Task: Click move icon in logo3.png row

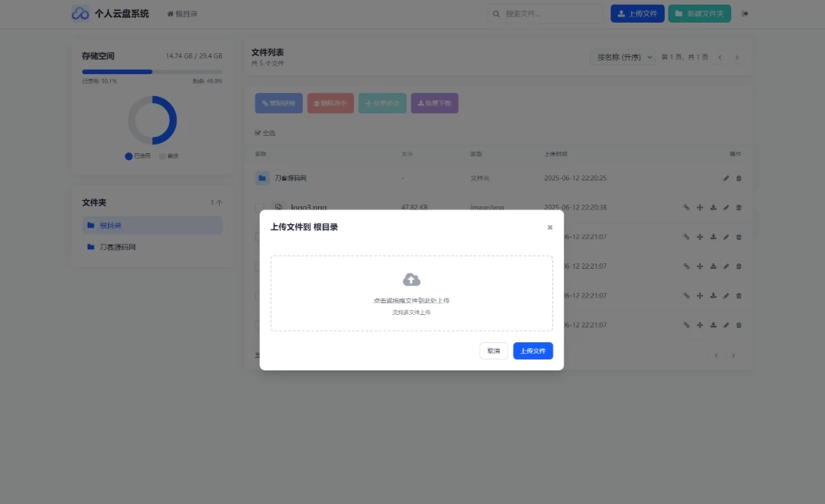Action: [x=700, y=208]
